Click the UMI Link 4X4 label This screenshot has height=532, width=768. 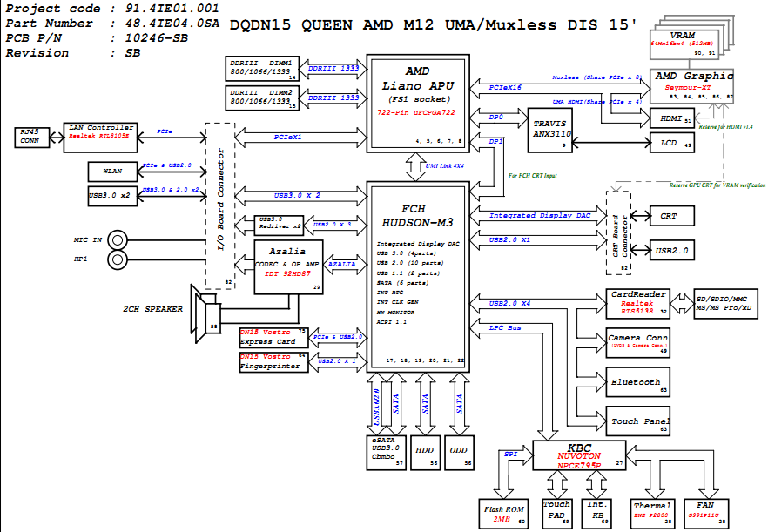tap(445, 166)
